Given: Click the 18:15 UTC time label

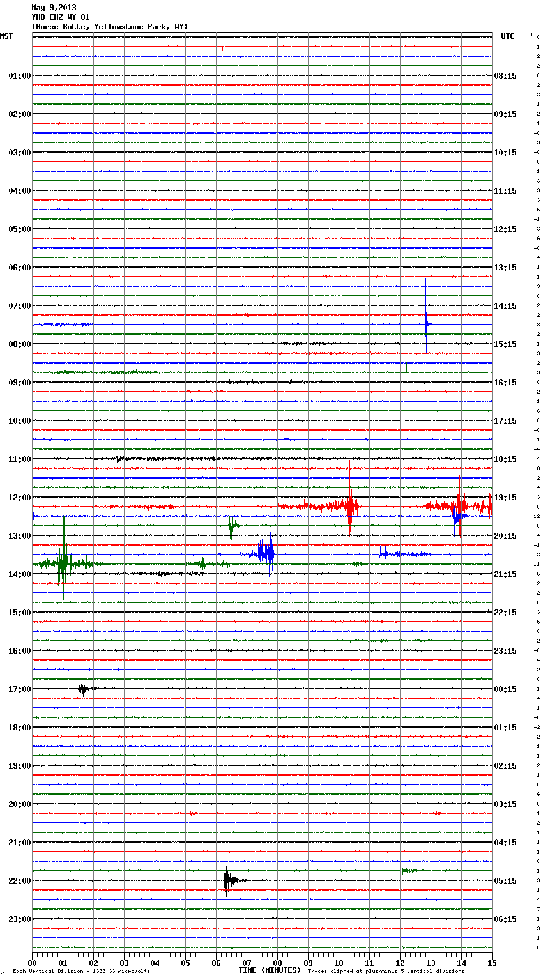Looking at the screenshot, I should point(505,459).
